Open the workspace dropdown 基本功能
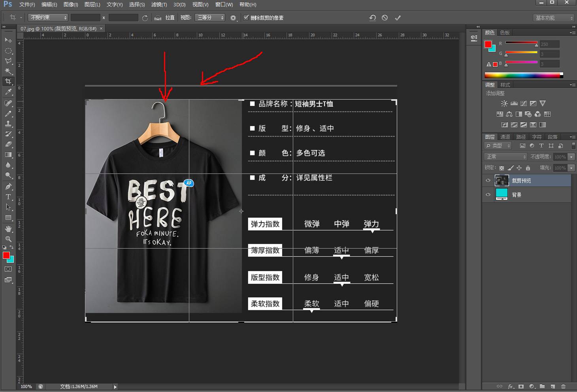Viewport: 577px width, 392px height. [553, 18]
